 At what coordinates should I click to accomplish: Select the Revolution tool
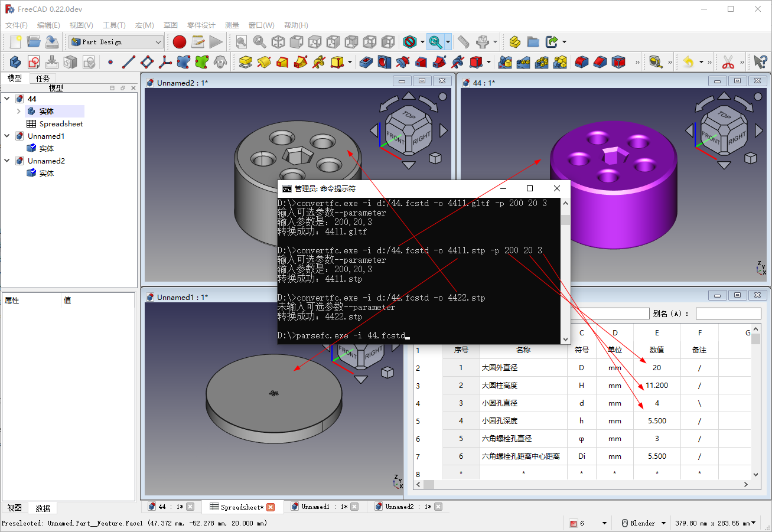(x=263, y=61)
